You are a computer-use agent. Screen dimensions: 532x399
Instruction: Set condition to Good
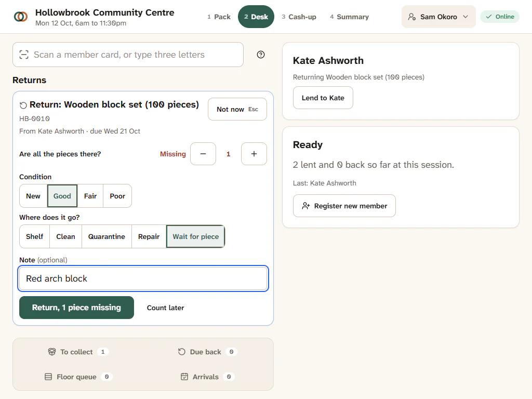click(x=62, y=196)
